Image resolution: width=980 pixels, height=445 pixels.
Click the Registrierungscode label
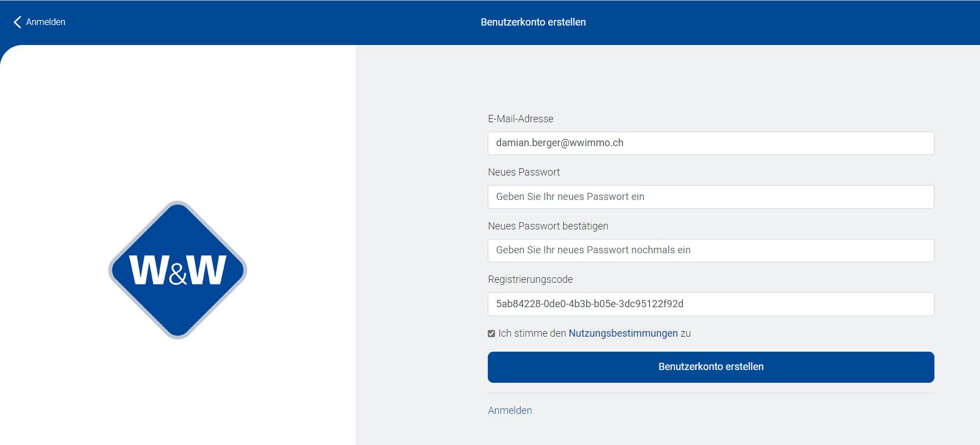530,279
